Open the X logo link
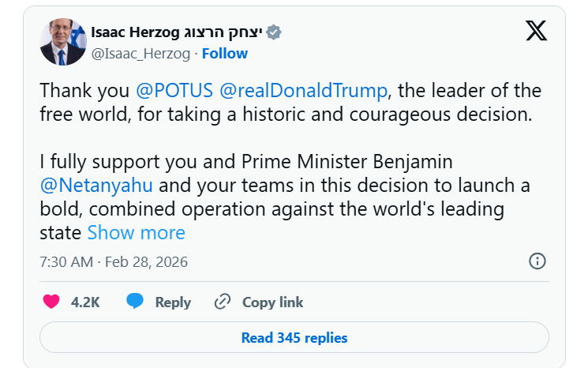 pyautogui.click(x=536, y=31)
